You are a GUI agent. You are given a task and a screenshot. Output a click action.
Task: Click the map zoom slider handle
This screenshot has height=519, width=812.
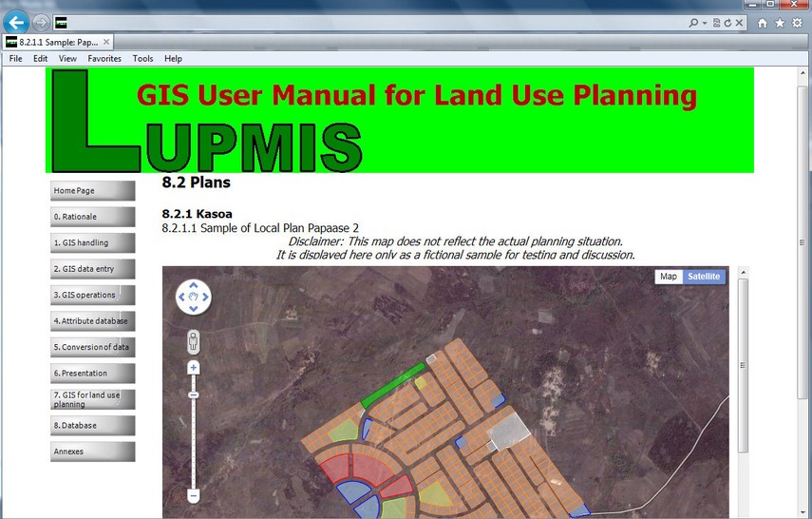[194, 394]
